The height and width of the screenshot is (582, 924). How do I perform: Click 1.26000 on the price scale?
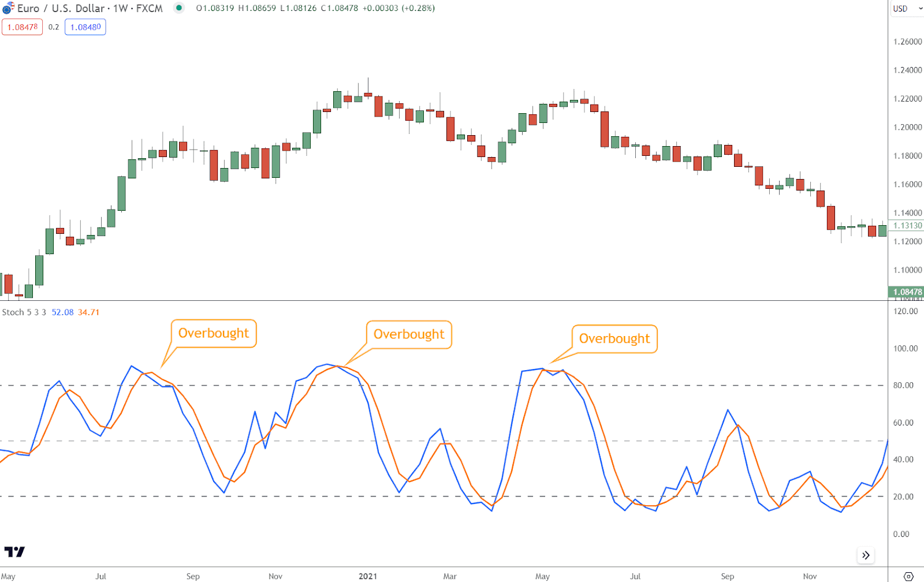point(907,42)
